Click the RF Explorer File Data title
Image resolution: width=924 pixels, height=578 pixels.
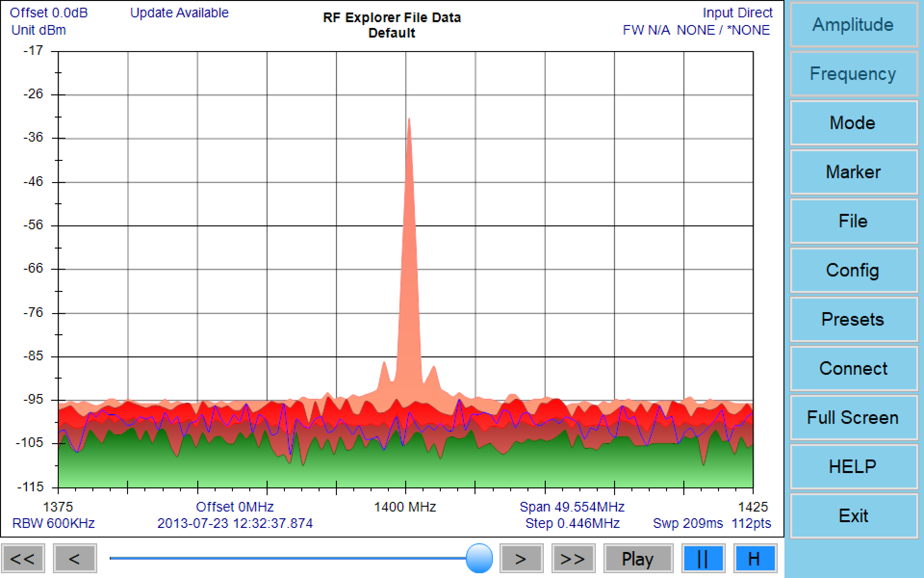click(392, 17)
